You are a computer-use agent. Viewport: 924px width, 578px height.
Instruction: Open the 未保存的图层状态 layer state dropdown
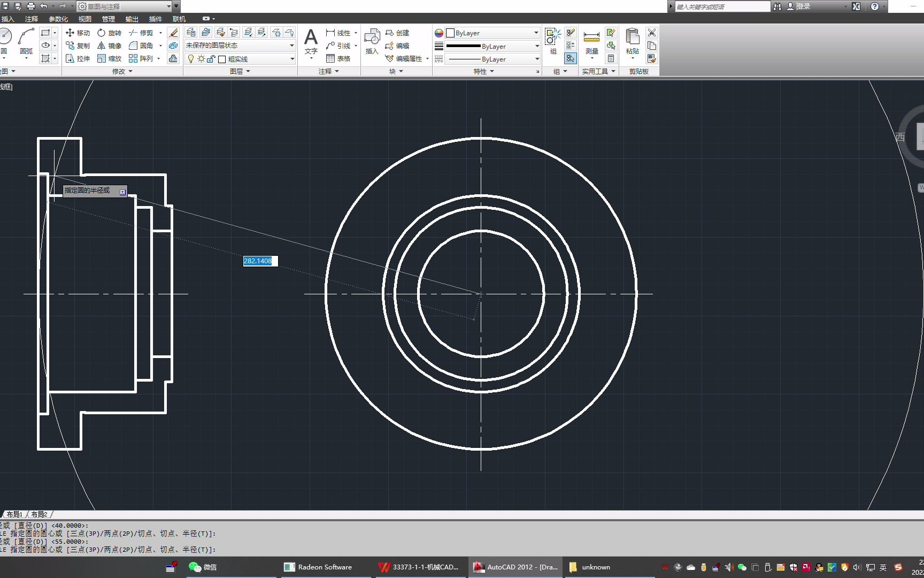pyautogui.click(x=240, y=45)
